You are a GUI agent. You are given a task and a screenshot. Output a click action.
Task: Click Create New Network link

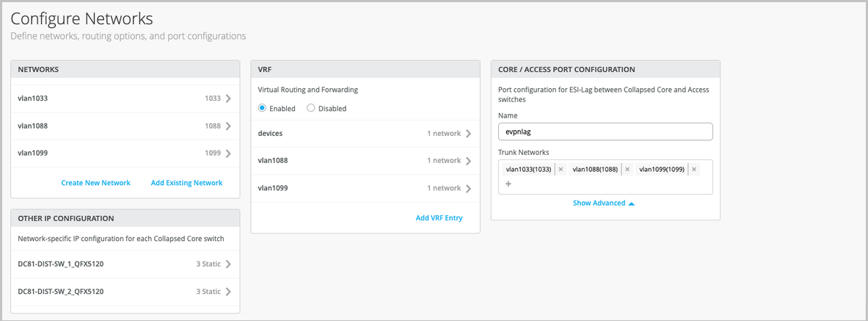tap(95, 183)
